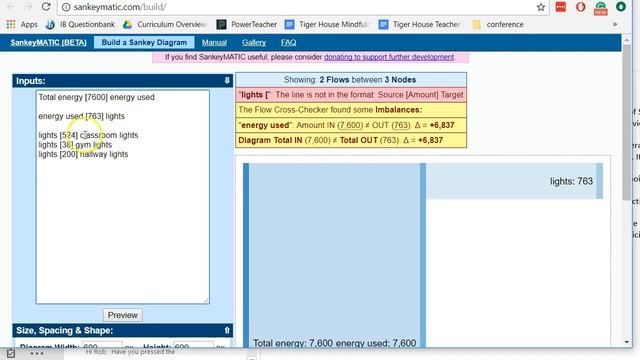Click the Preview button
This screenshot has width=640, height=360.
[122, 315]
